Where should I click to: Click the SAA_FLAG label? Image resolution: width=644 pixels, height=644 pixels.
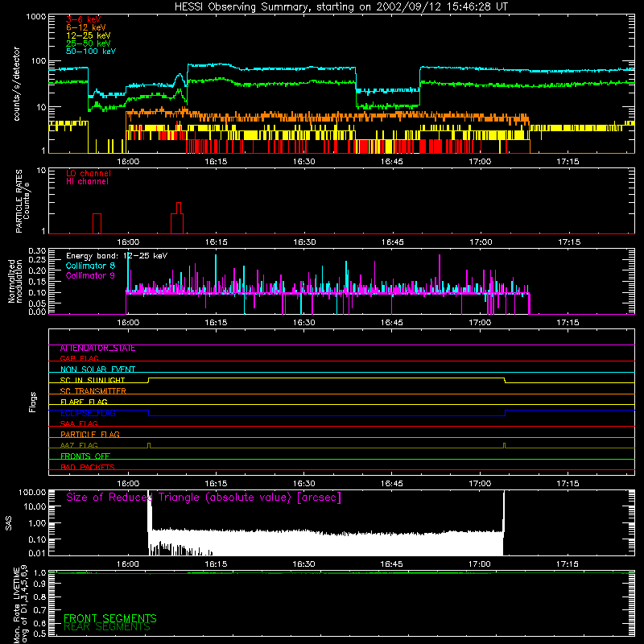click(79, 423)
